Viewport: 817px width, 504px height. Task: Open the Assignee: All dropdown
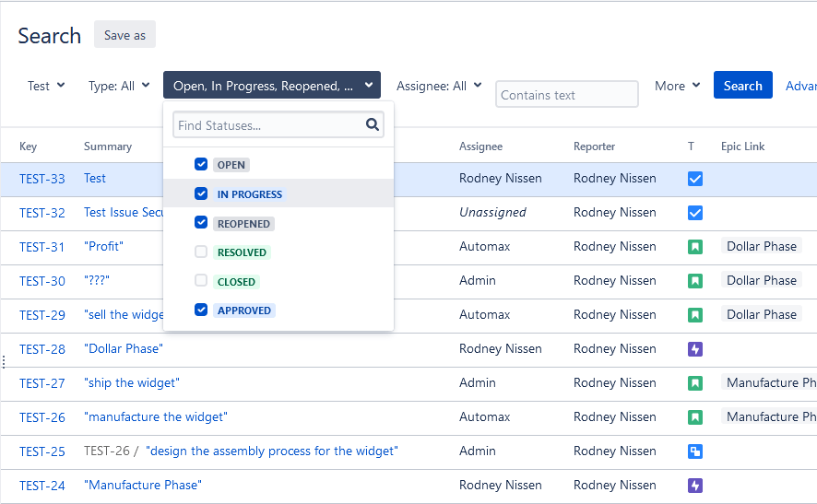point(439,86)
